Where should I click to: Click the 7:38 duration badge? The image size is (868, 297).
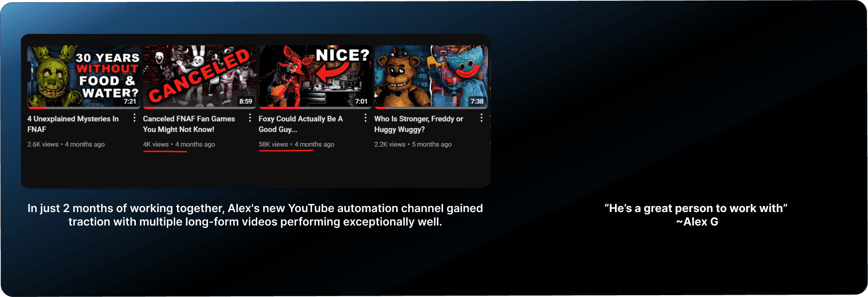coord(477,101)
